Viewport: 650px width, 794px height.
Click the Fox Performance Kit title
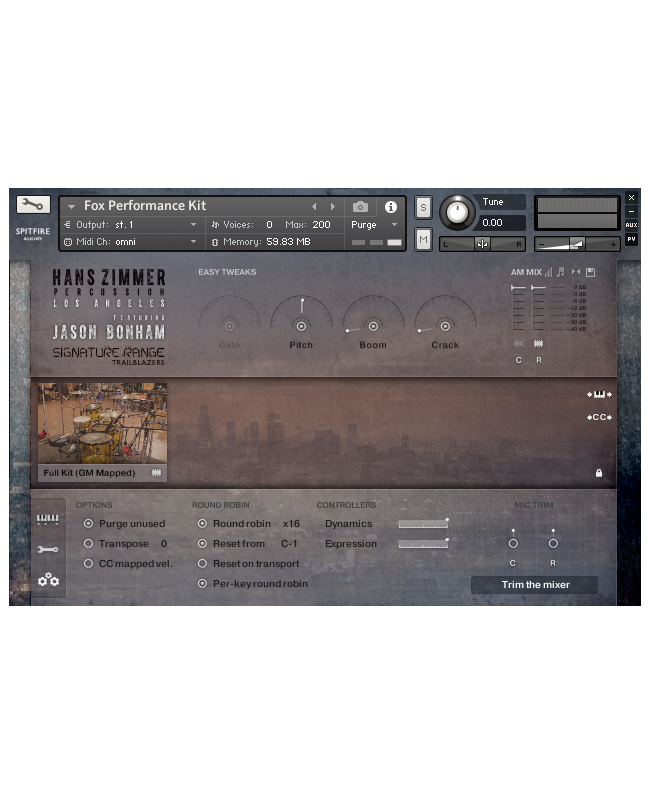click(145, 206)
